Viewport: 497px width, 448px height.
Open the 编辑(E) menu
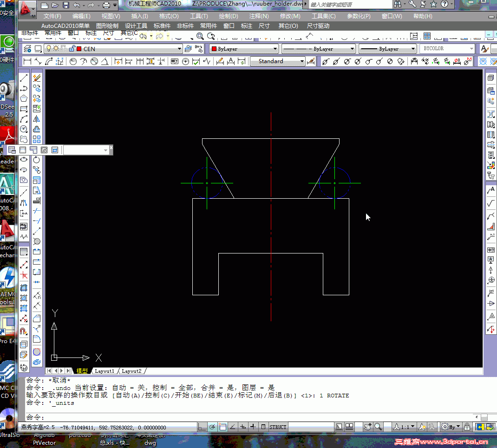[81, 16]
